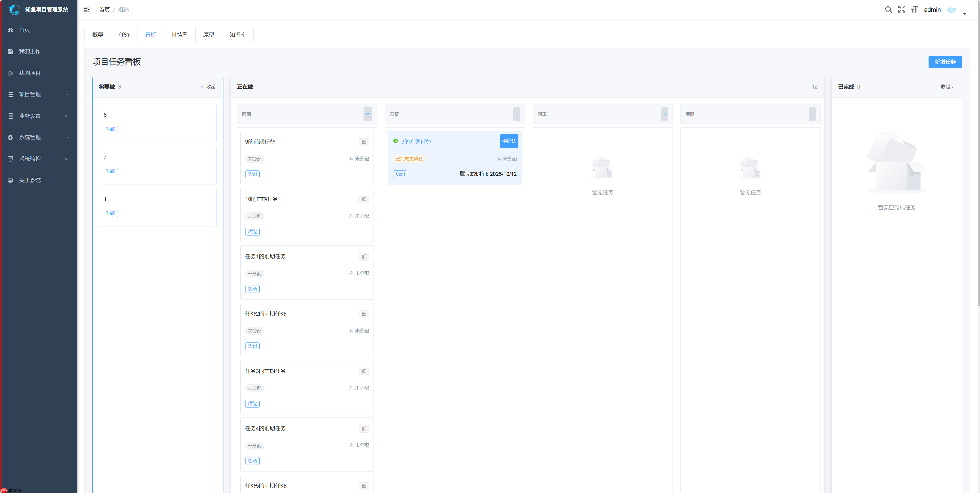The image size is (980, 493).
Task: Click the 功能 tag on task 8
Action: (x=111, y=129)
